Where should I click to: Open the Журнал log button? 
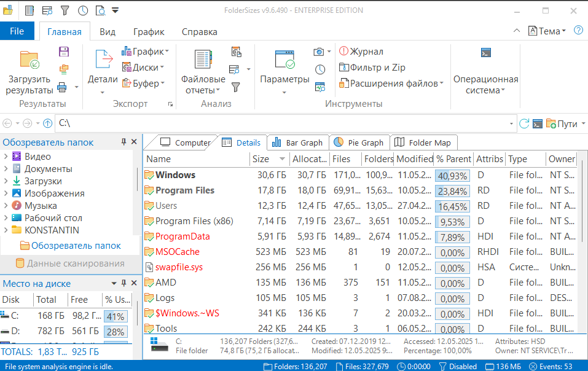(361, 52)
